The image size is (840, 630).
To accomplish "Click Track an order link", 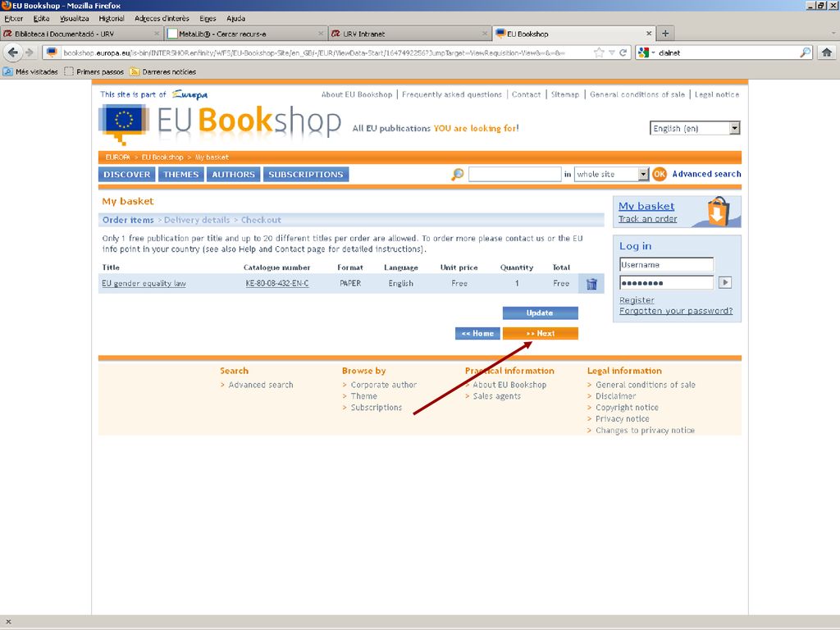I will tap(648, 218).
